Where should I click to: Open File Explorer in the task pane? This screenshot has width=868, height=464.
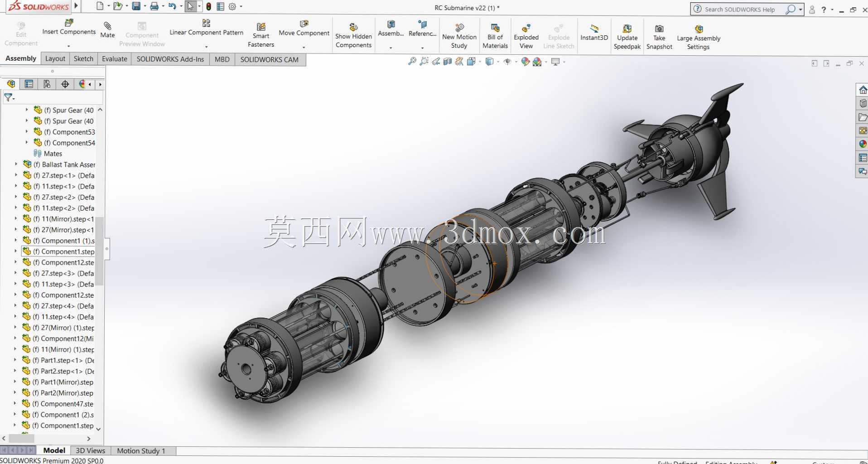(x=863, y=117)
